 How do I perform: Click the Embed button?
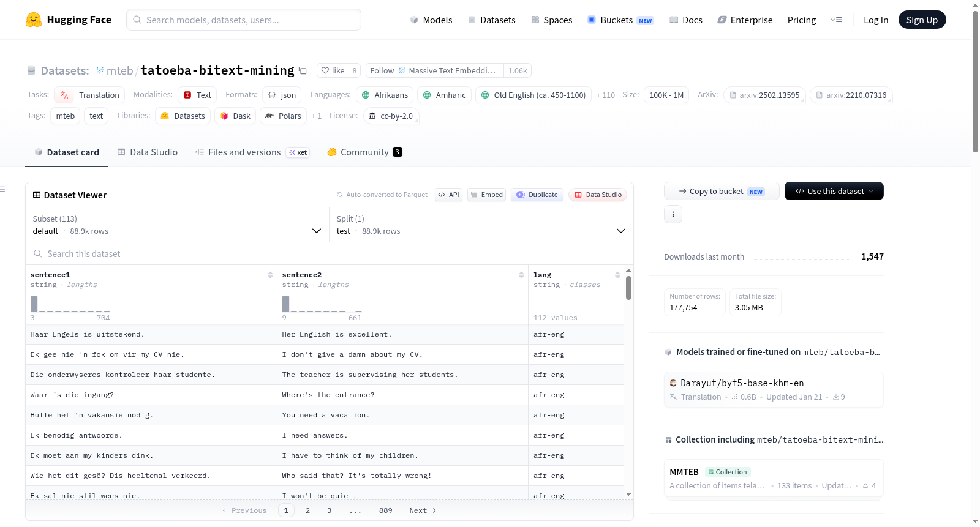(488, 195)
